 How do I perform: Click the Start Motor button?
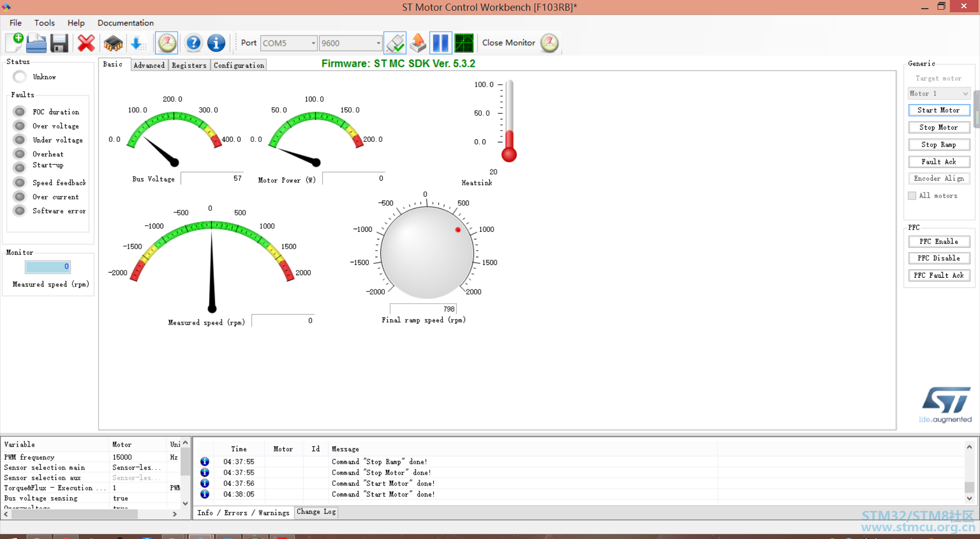[x=939, y=110]
